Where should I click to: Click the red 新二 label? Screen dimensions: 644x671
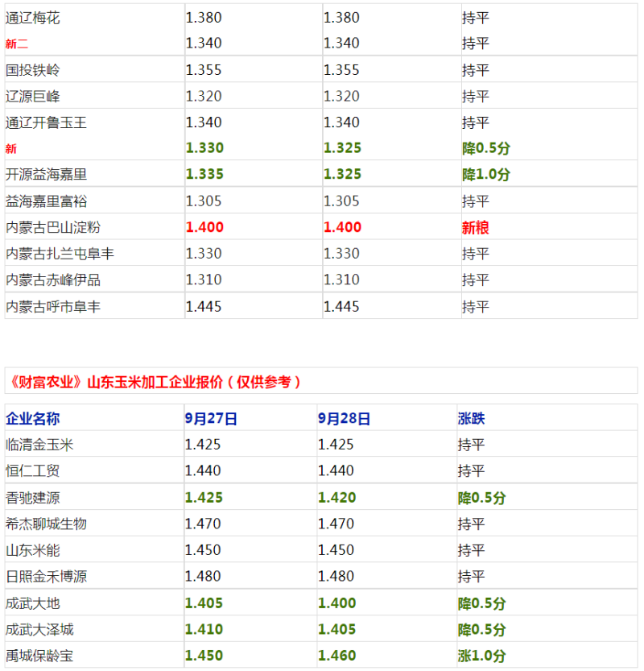[x=17, y=43]
